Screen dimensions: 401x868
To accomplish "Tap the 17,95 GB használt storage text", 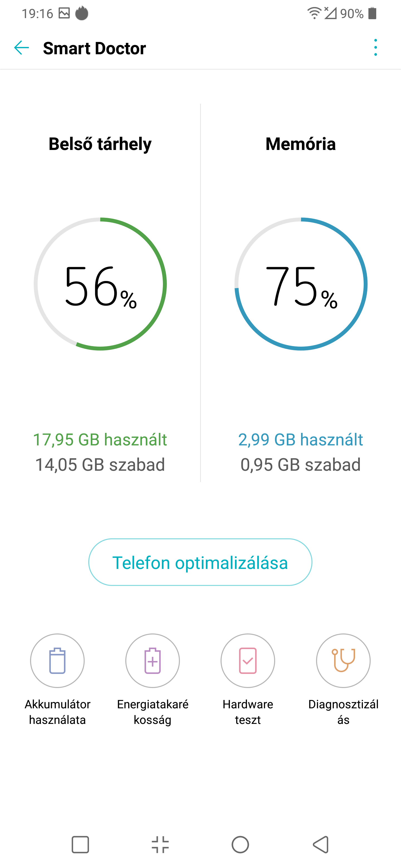I will pos(100,439).
